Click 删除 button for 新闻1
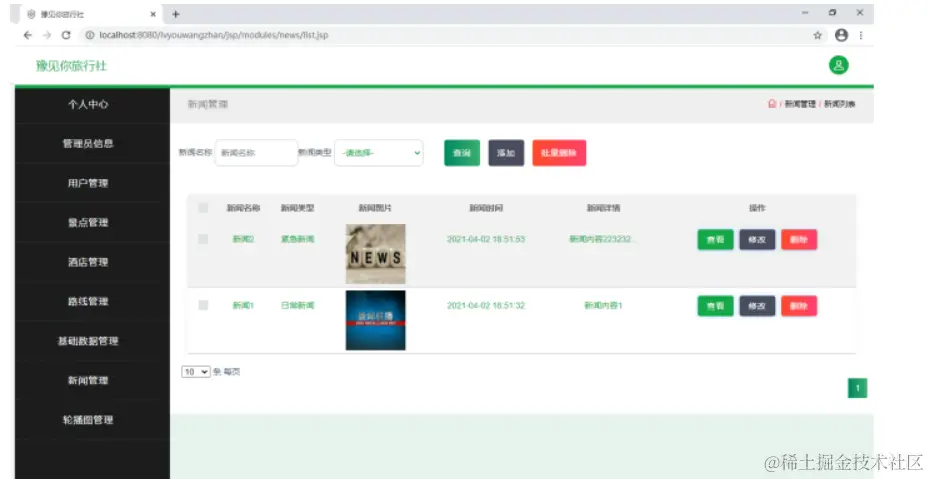Image resolution: width=930 pixels, height=479 pixels. pos(799,306)
